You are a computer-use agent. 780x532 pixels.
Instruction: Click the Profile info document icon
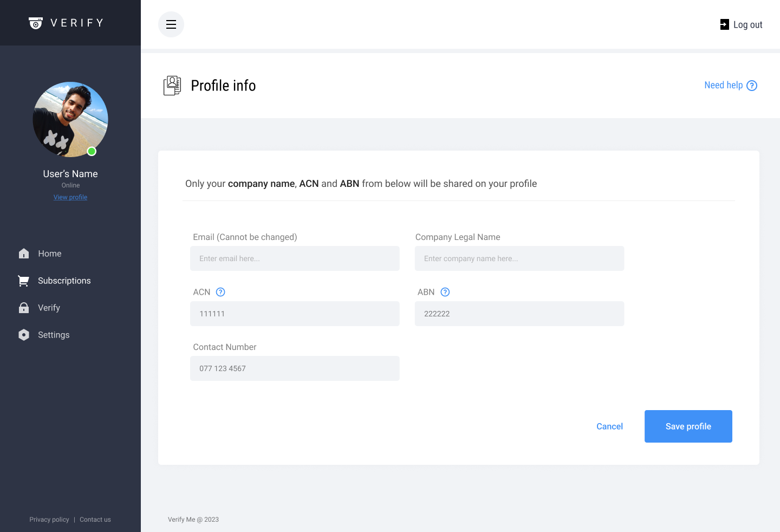point(172,86)
